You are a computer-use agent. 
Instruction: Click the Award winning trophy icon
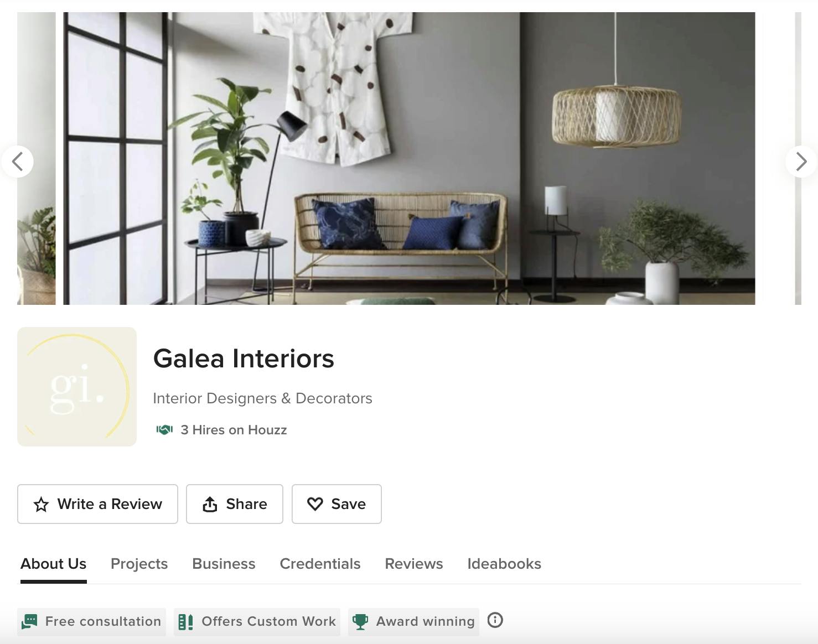pos(360,622)
